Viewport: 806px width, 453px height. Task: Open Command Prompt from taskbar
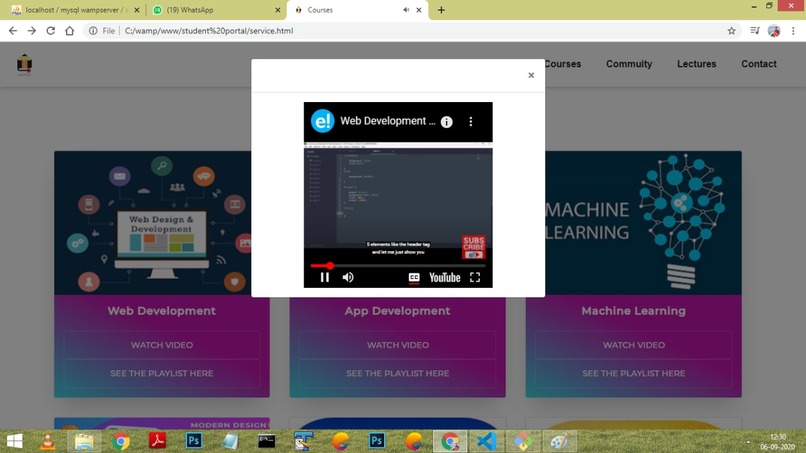(x=266, y=441)
